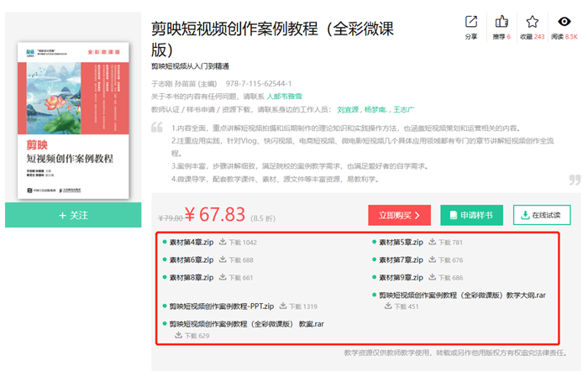Screen dimensions: 588x382
Task: Click the 收藏 243 count
Action: (x=532, y=36)
